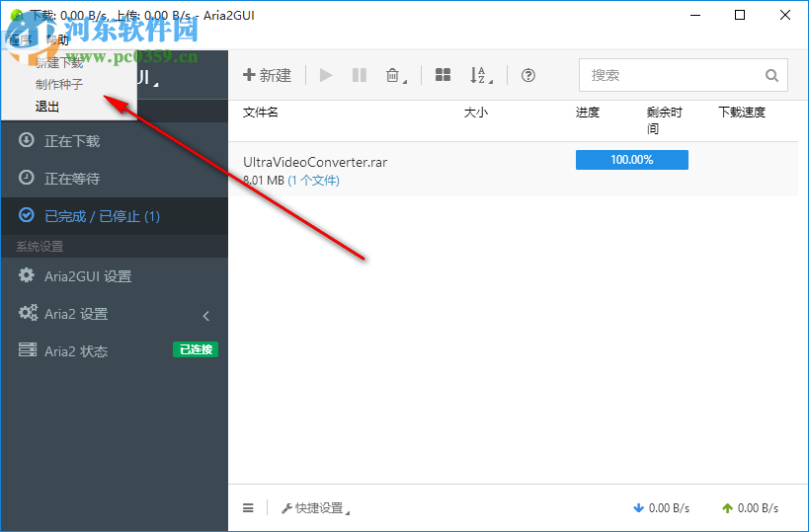Sort by 下载速度 column header

pyautogui.click(x=742, y=113)
